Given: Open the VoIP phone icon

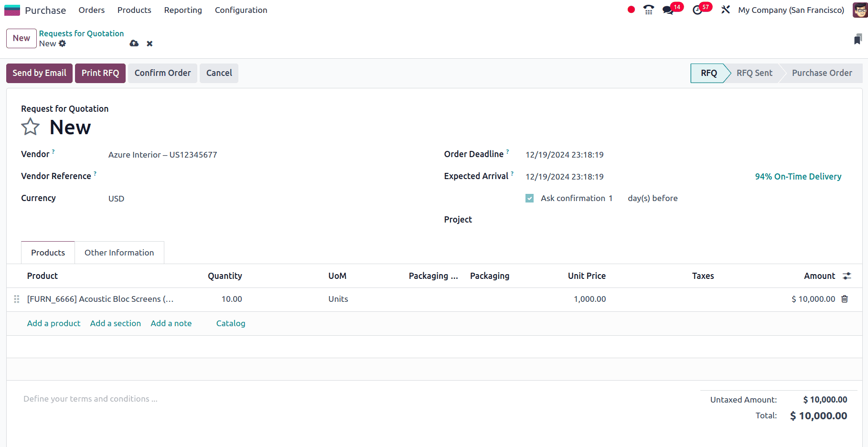Looking at the screenshot, I should tap(648, 10).
